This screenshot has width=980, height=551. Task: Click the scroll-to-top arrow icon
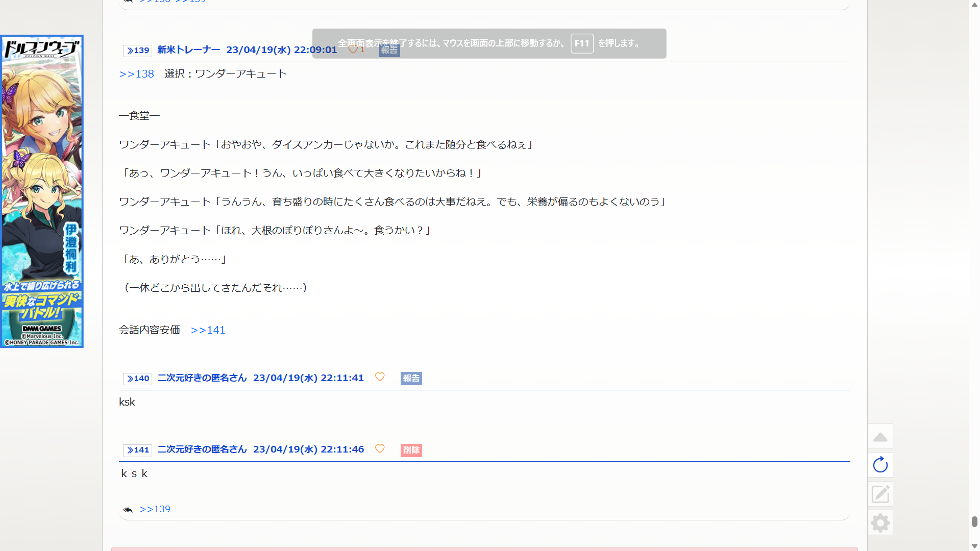click(880, 437)
